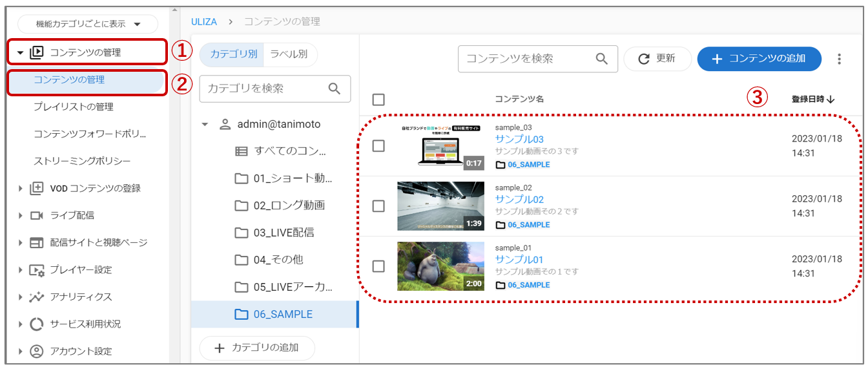Screen dimensions: 868x369
Task: Click the プレイヤー設定 icon
Action: coord(37,269)
